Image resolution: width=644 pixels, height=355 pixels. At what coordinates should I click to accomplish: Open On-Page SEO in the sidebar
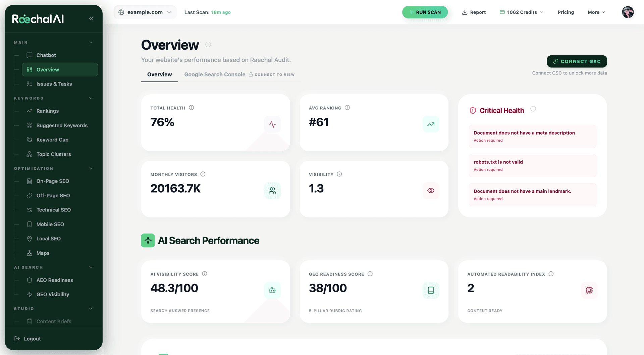[60, 181]
